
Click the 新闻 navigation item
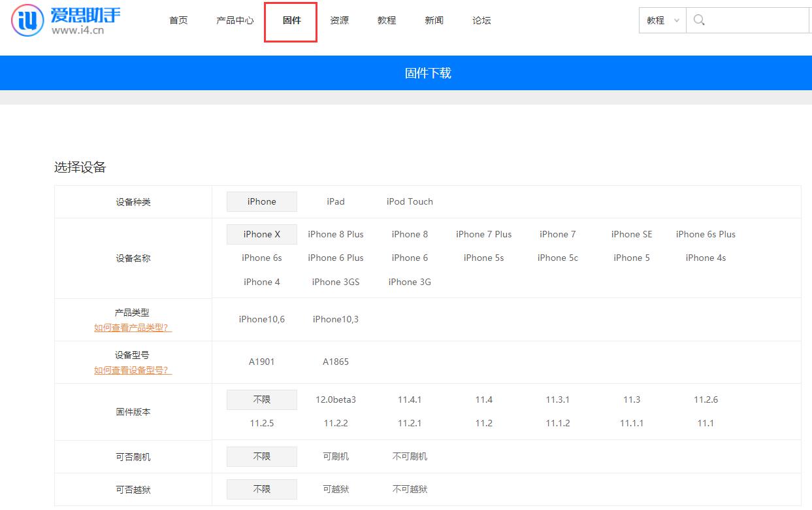pyautogui.click(x=434, y=20)
